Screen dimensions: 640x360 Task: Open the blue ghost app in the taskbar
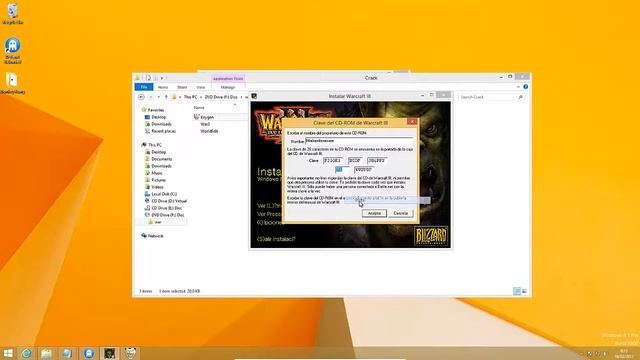pyautogui.click(x=89, y=353)
